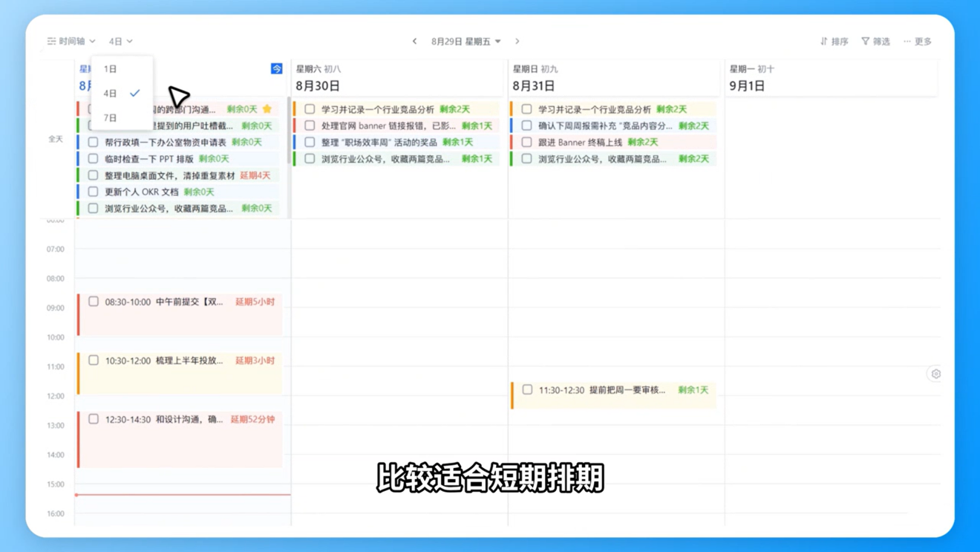Check off 浏览行业公众号 task with 剩余0天
The height and width of the screenshot is (552, 980).
point(93,209)
